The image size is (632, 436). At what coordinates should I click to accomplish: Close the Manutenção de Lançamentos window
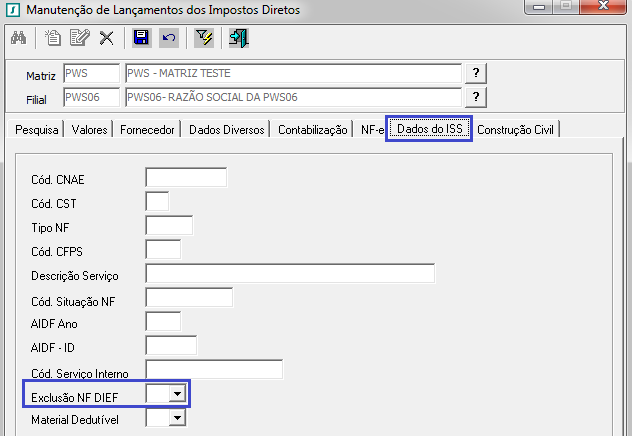(603, 6)
